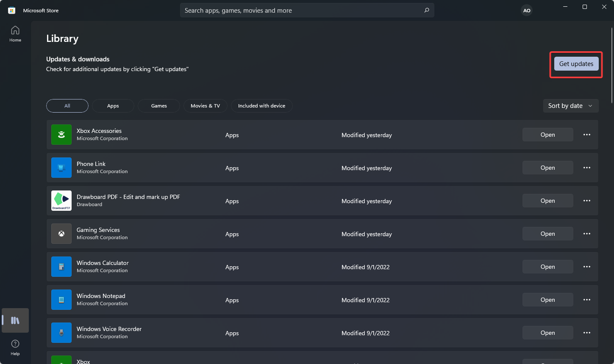Filter library by Games
The width and height of the screenshot is (614, 364).
coord(159,106)
